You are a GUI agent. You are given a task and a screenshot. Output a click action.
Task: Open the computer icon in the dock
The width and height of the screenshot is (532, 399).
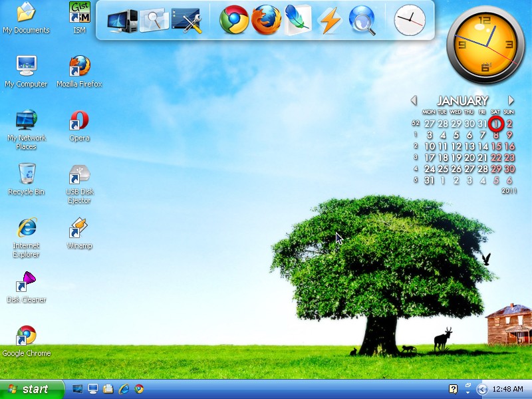122,21
